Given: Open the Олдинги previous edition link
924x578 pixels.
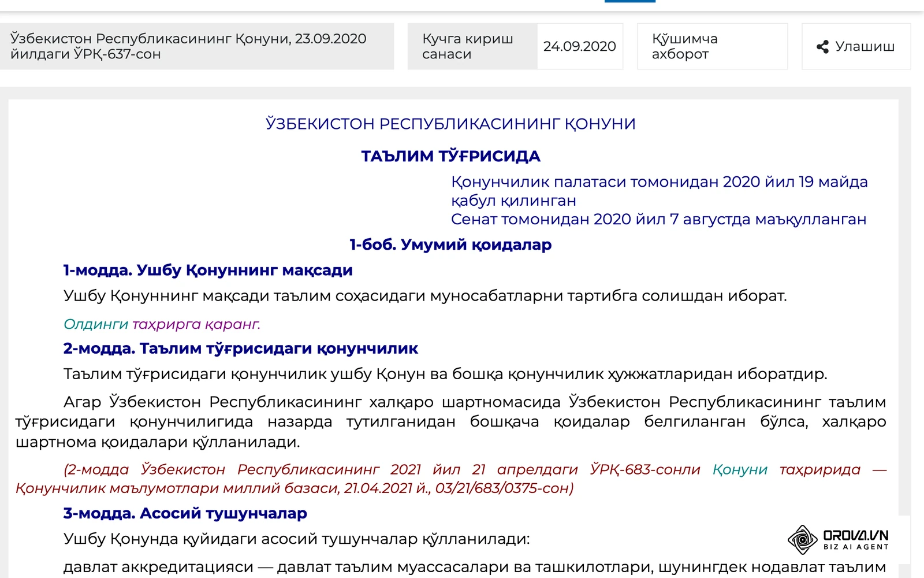Looking at the screenshot, I should coord(96,324).
